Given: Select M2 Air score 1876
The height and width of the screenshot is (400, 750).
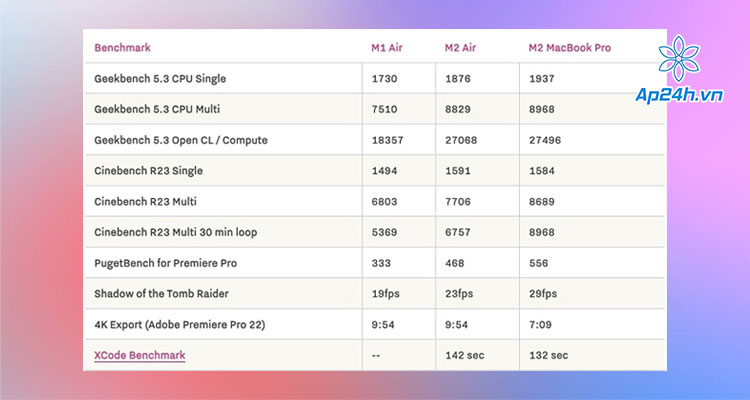Looking at the screenshot, I should point(458,78).
